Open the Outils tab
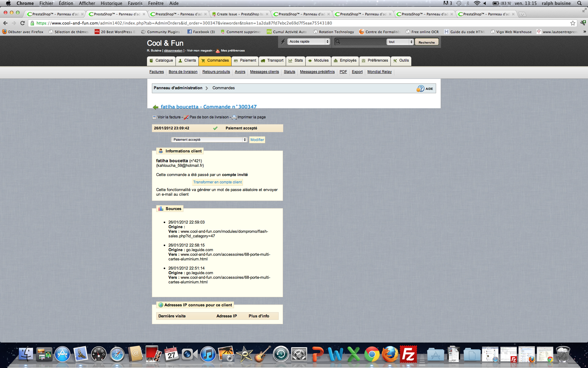This screenshot has height=368, width=588. 401,61
